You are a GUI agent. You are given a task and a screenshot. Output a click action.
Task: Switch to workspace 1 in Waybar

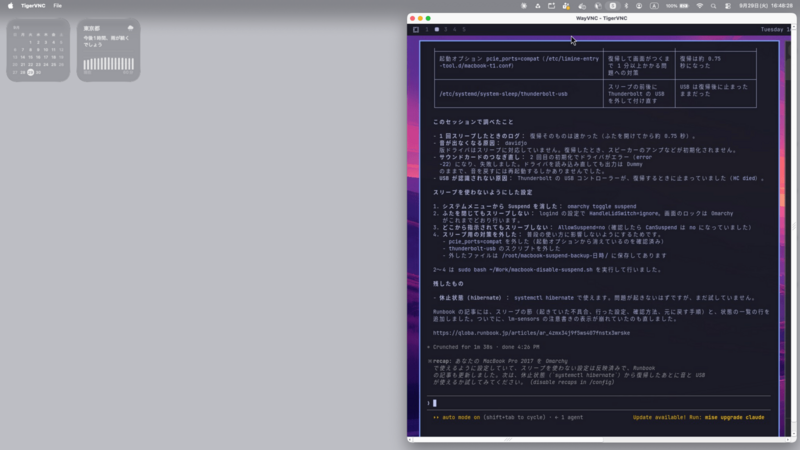click(x=427, y=30)
